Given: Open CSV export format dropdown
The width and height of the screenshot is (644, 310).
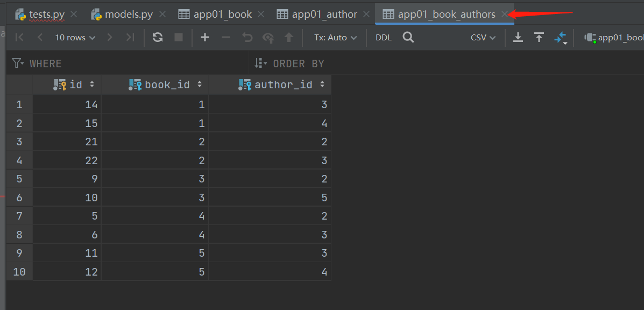Looking at the screenshot, I should click(x=483, y=37).
